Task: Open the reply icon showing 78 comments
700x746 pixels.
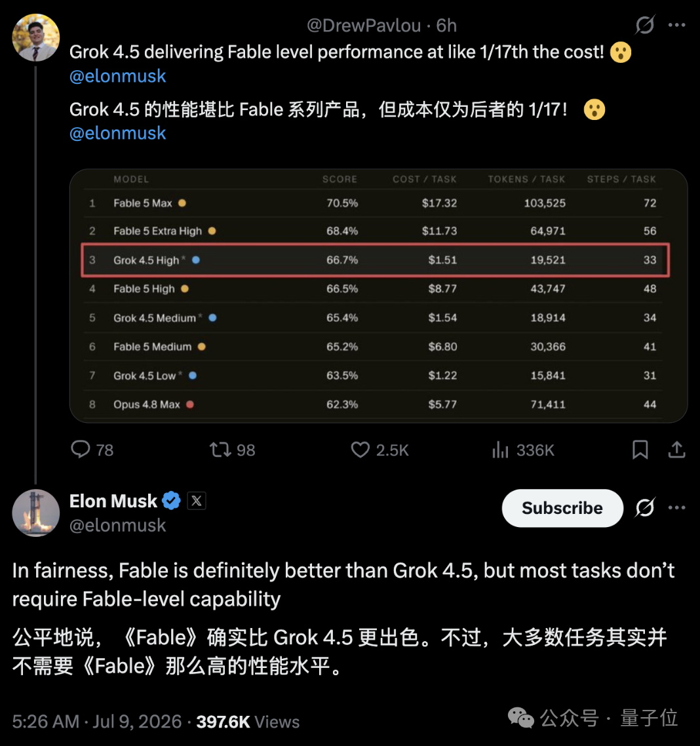Action: (x=81, y=449)
